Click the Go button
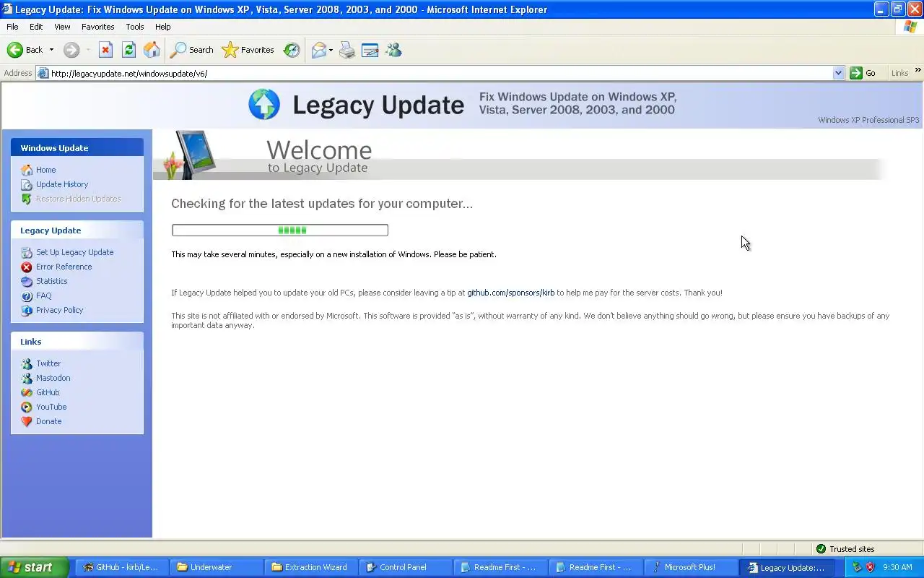Image resolution: width=924 pixels, height=578 pixels. click(863, 73)
